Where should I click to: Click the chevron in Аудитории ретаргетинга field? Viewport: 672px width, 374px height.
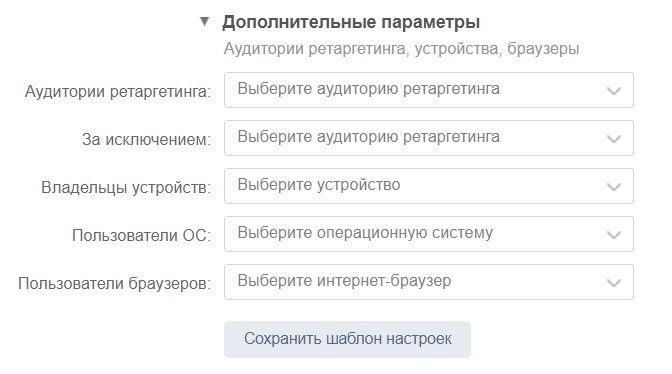tap(614, 91)
